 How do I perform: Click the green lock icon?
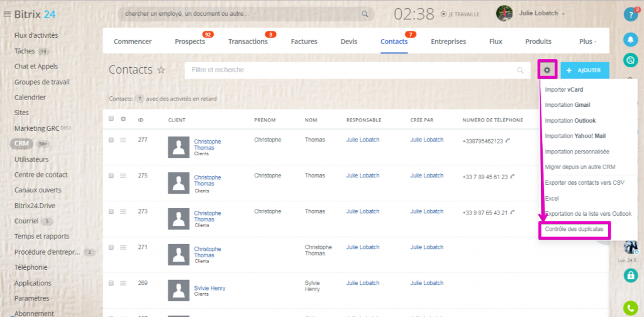(630, 275)
